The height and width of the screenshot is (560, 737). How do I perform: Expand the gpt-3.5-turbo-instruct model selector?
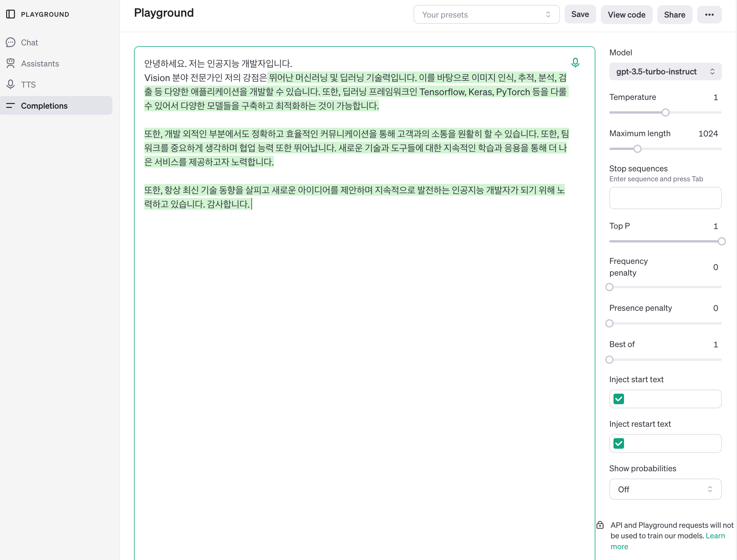(665, 72)
